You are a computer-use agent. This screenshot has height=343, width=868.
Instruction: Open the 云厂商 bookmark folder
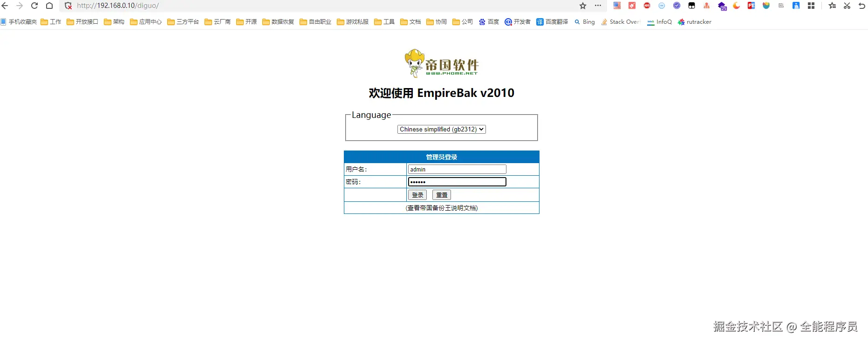[218, 22]
